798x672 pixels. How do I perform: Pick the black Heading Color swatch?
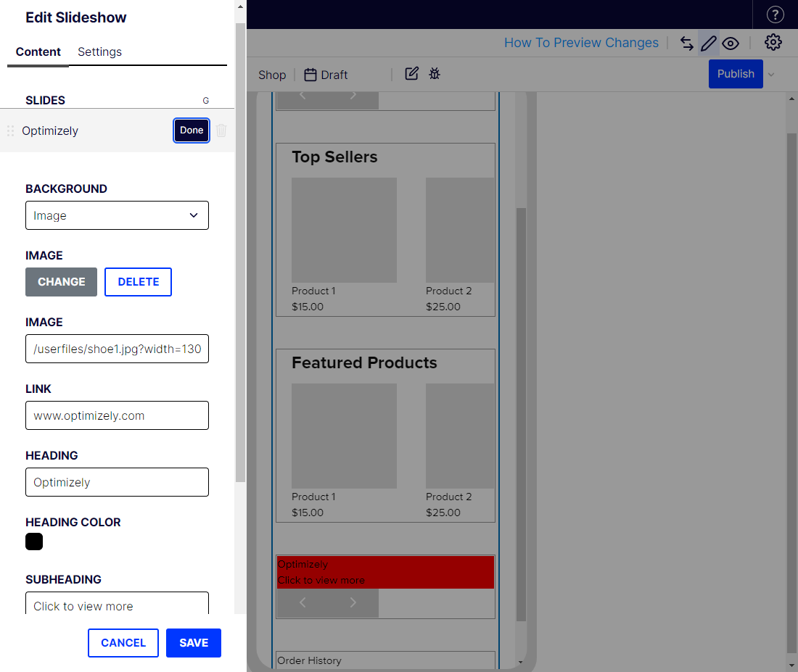click(x=34, y=542)
